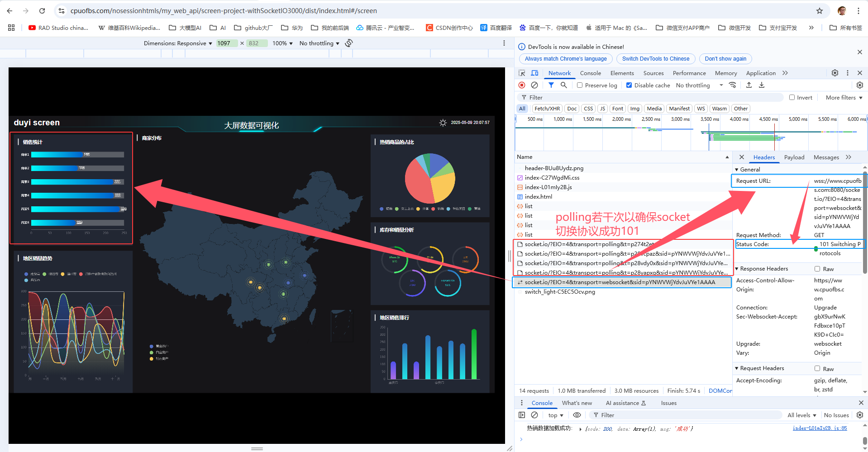The image size is (868, 452).
Task: Toggle the device toolbar icon
Action: pos(534,73)
